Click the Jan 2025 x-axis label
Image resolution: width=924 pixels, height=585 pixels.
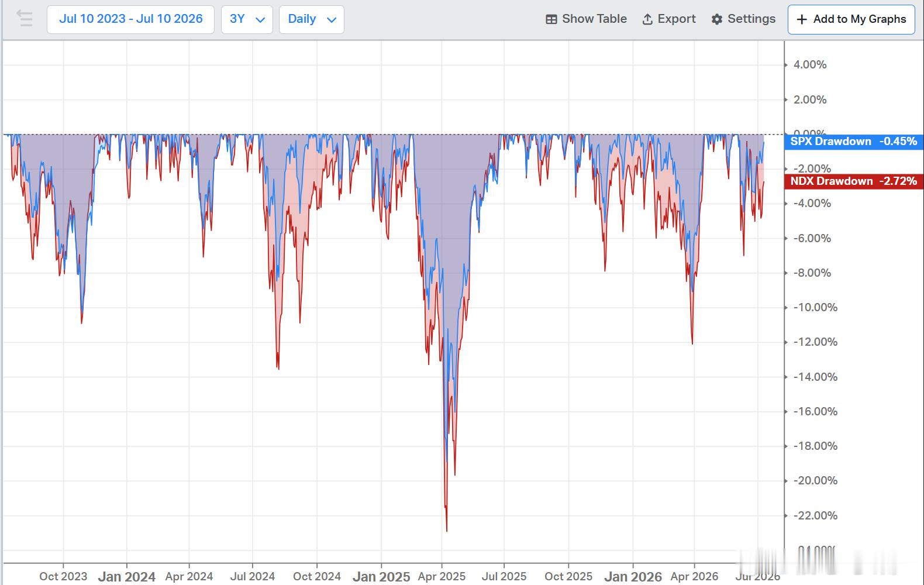(381, 577)
